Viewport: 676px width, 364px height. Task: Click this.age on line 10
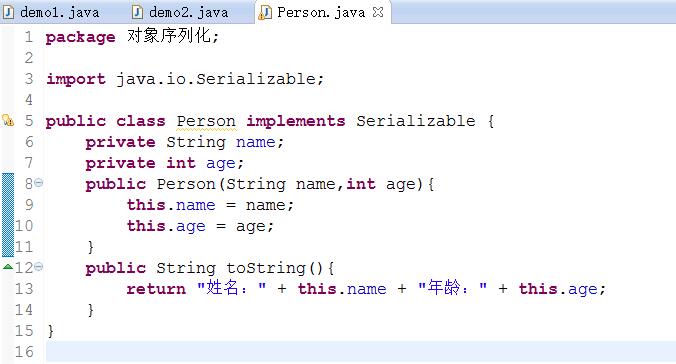(x=166, y=226)
